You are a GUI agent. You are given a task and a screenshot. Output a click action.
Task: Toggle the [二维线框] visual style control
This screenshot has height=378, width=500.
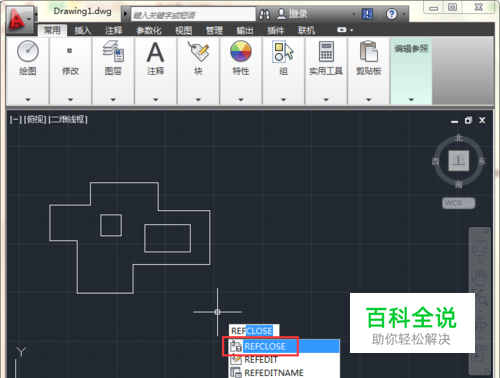point(68,119)
